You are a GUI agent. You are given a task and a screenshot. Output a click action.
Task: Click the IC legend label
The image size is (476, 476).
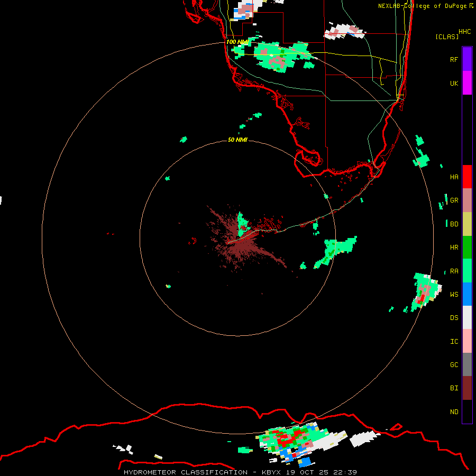coord(454,342)
